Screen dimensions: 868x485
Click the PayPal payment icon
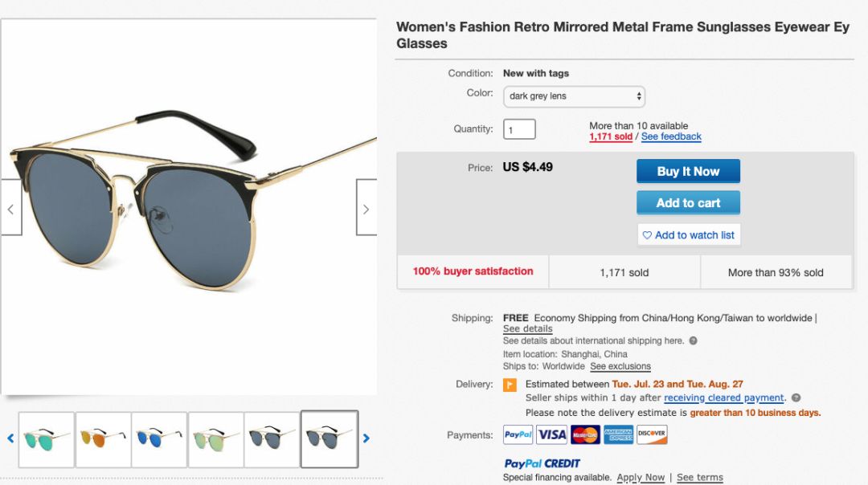coord(518,434)
